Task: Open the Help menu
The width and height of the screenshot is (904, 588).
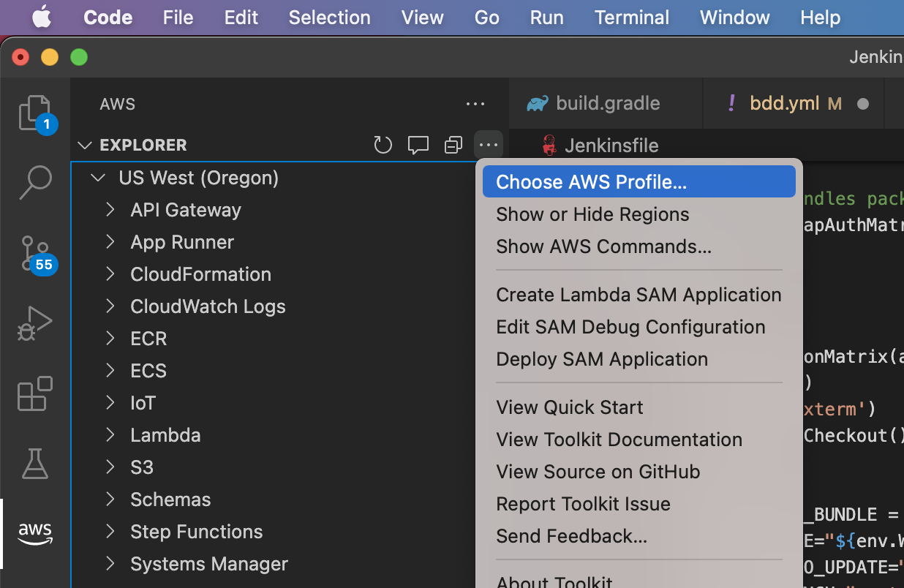Action: click(x=821, y=18)
